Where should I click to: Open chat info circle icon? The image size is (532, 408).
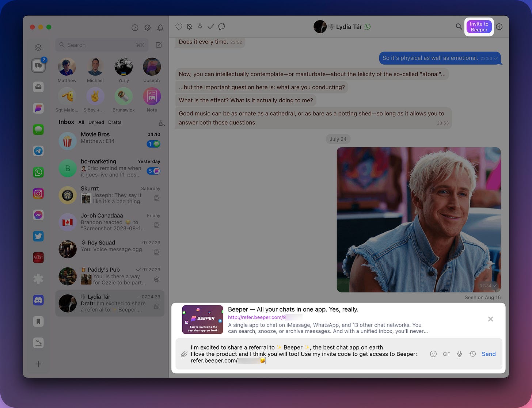499,27
